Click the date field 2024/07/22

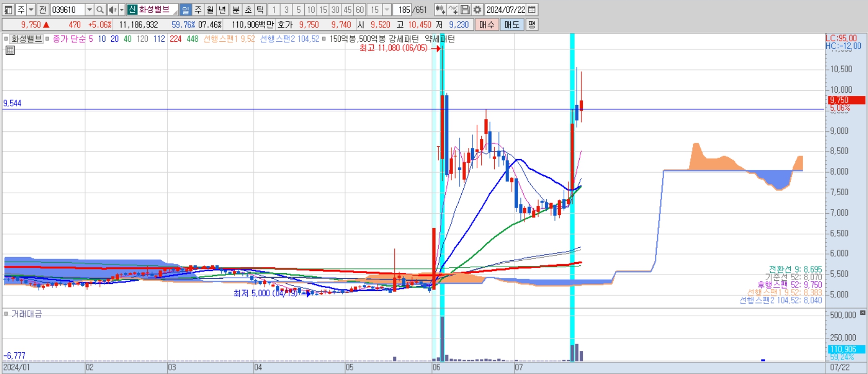(506, 10)
